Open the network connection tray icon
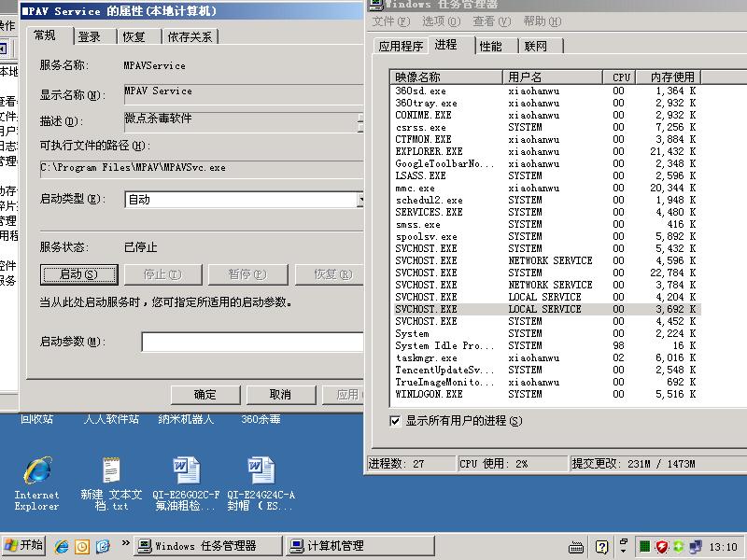The height and width of the screenshot is (560, 747). [695, 546]
